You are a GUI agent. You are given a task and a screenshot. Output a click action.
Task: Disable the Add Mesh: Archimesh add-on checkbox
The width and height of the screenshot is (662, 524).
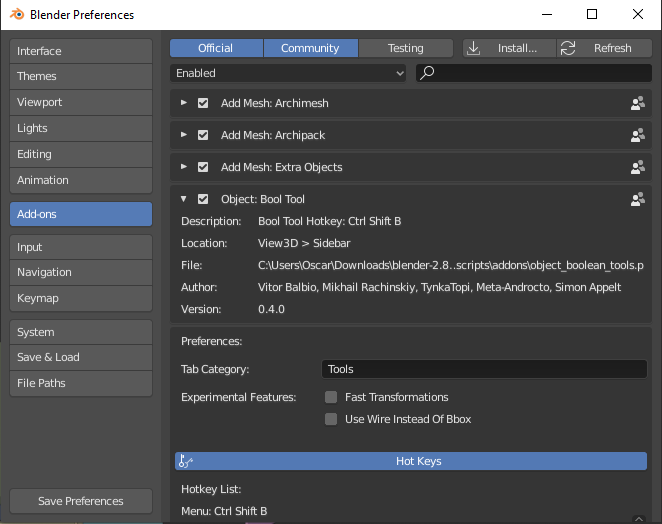203,103
